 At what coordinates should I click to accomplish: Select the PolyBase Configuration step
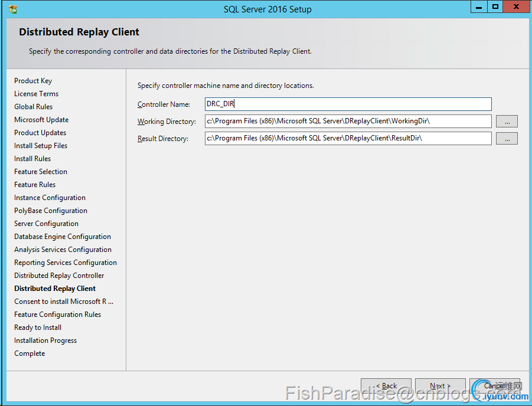point(51,211)
